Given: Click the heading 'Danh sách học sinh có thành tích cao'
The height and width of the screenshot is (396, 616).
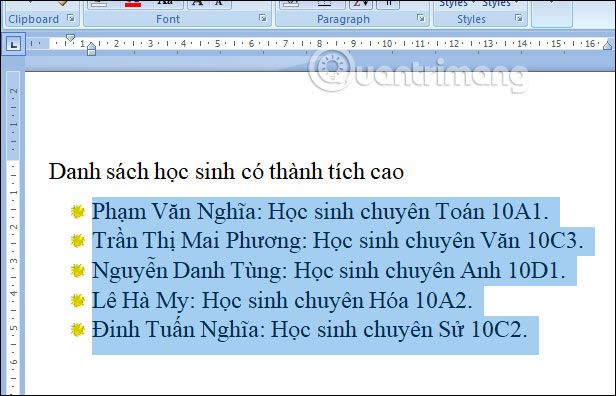Looking at the screenshot, I should (x=226, y=172).
